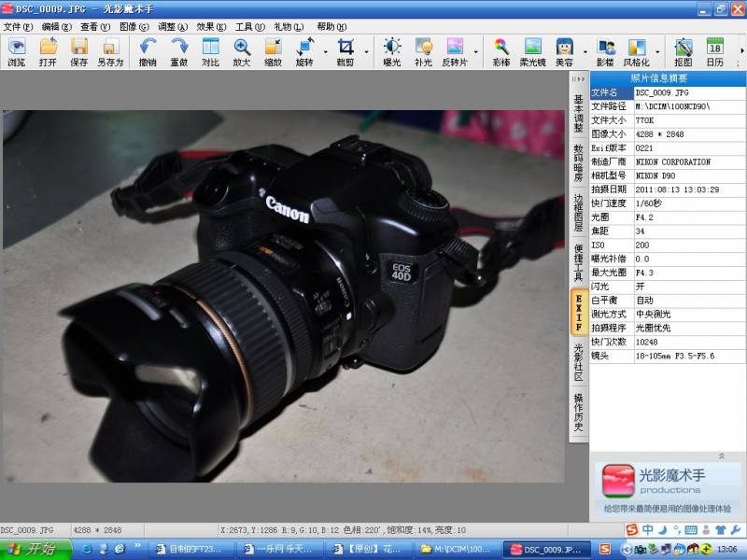Click the 放大 zoom in magnifier
Image resolution: width=747 pixels, height=560 pixels.
coord(242,52)
